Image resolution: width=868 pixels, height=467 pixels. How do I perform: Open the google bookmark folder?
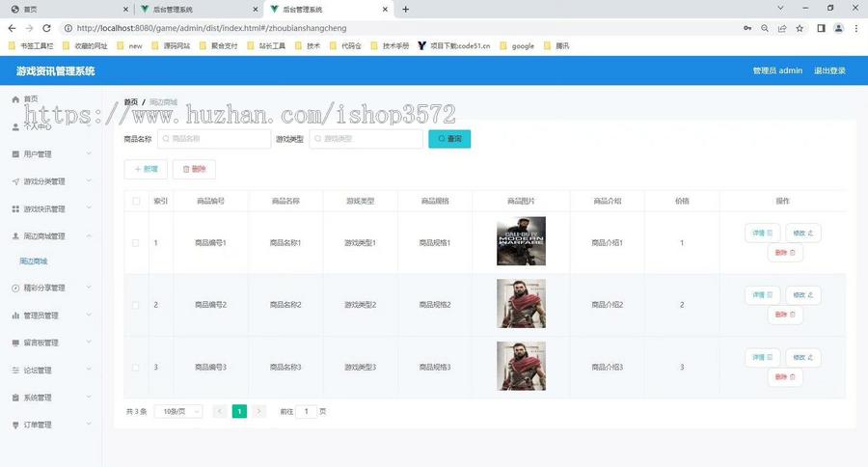click(x=517, y=46)
